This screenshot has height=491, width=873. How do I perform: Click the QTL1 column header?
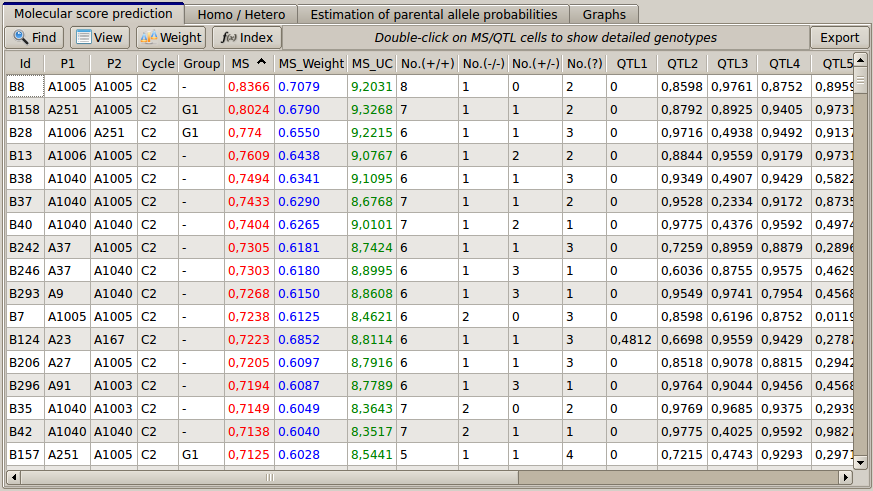pos(632,63)
